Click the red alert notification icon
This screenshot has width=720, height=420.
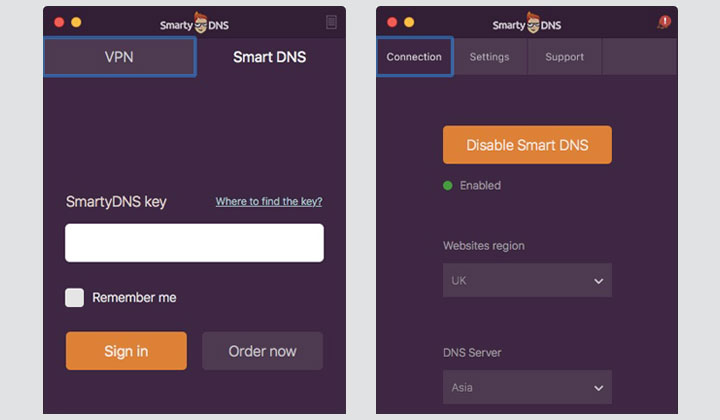point(664,22)
